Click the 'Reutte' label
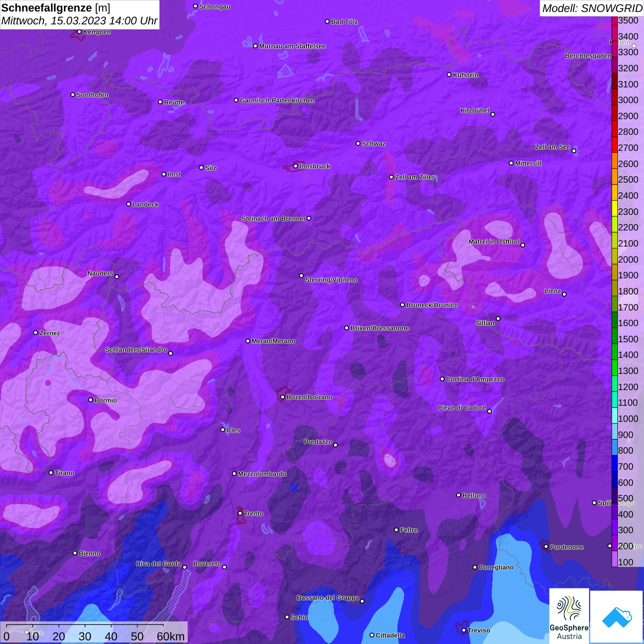The width and height of the screenshot is (644, 644). (174, 102)
